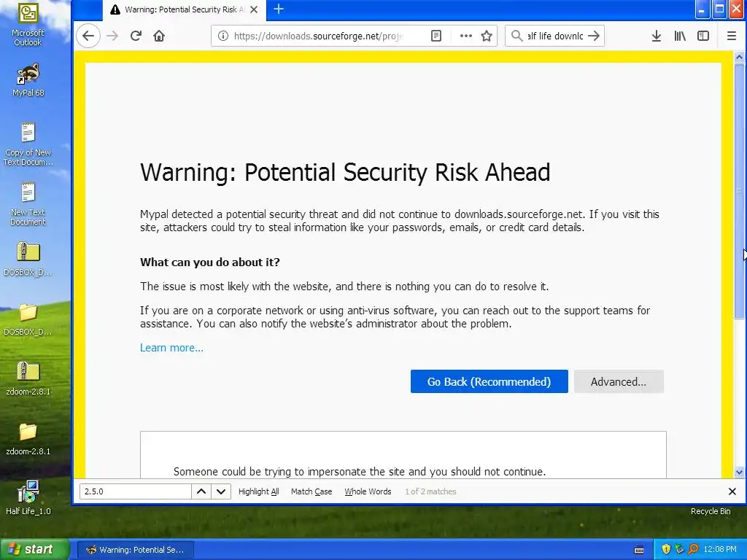Select the DOSBOX zip archive icon
747x560 pixels.
coord(28,259)
